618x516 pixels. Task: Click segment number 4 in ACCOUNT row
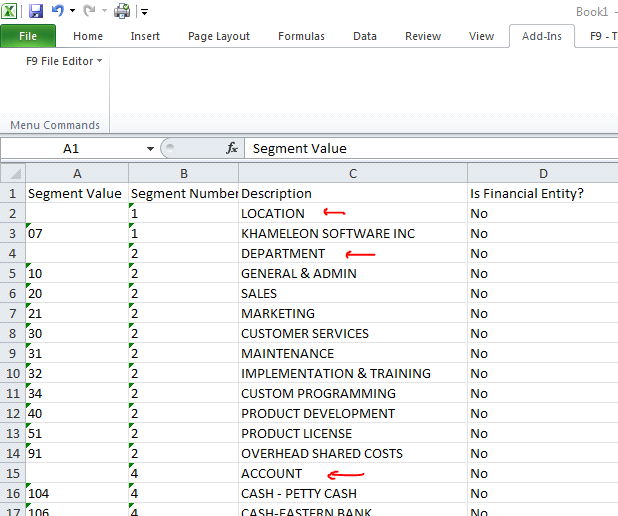184,473
